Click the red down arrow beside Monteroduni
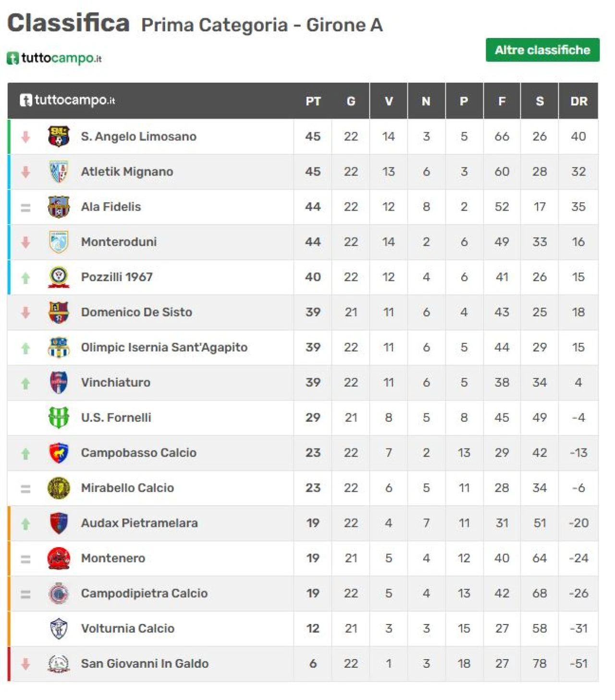Viewport: 615px width, 700px height. point(25,242)
